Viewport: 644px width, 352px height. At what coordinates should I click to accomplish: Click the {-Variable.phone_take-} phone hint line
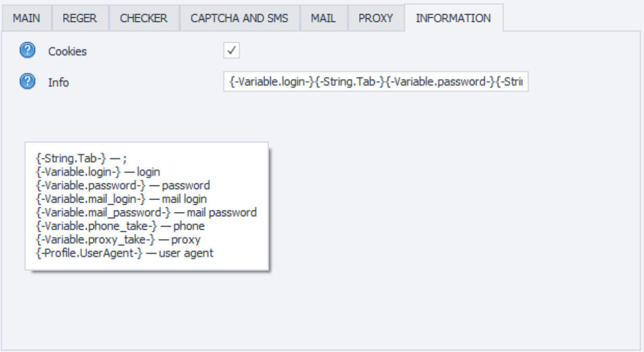click(117, 226)
